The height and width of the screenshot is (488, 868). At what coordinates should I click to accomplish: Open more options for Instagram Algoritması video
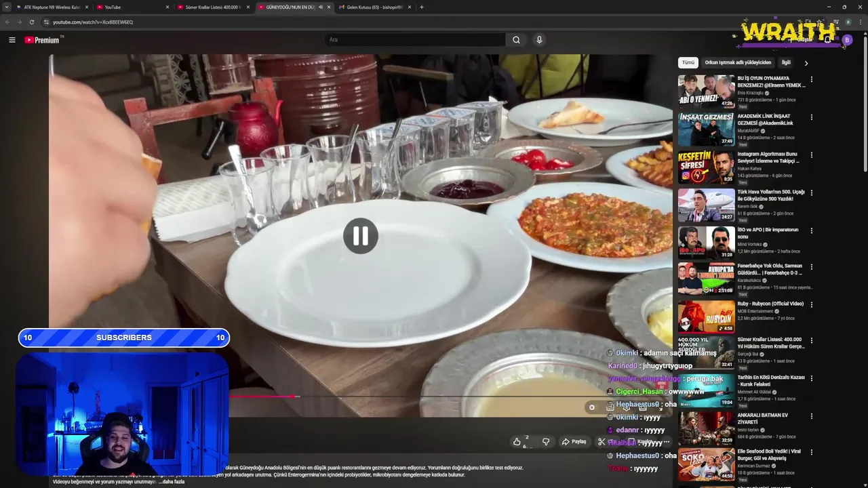pos(811,155)
